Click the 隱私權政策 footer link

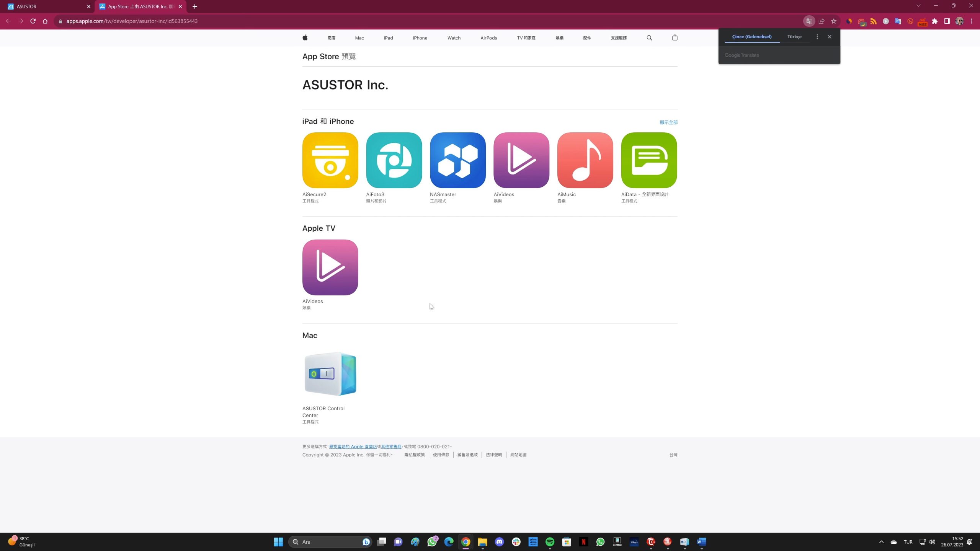click(x=414, y=455)
